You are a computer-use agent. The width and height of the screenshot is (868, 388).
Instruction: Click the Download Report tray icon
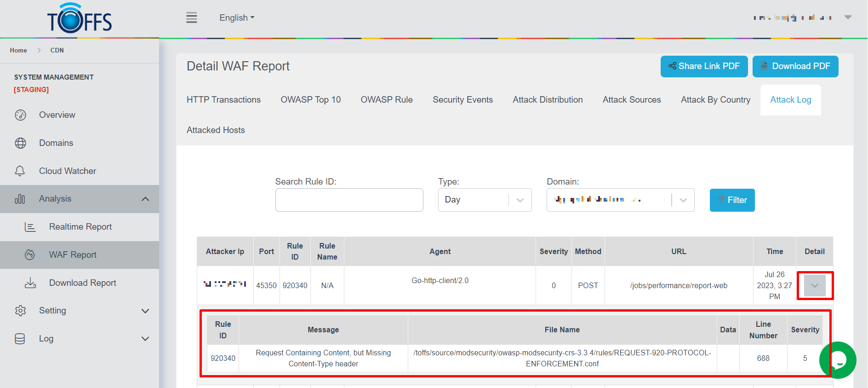(x=30, y=283)
